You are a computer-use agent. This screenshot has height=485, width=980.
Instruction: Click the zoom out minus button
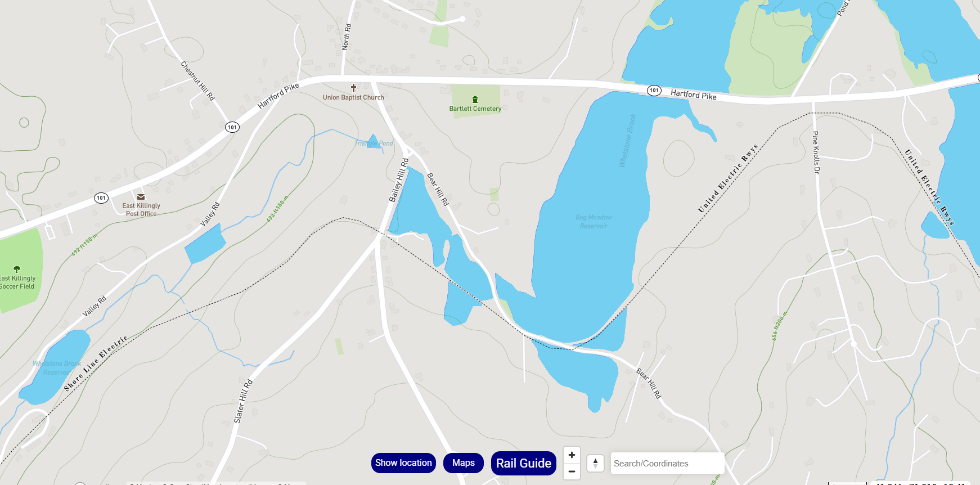[572, 471]
